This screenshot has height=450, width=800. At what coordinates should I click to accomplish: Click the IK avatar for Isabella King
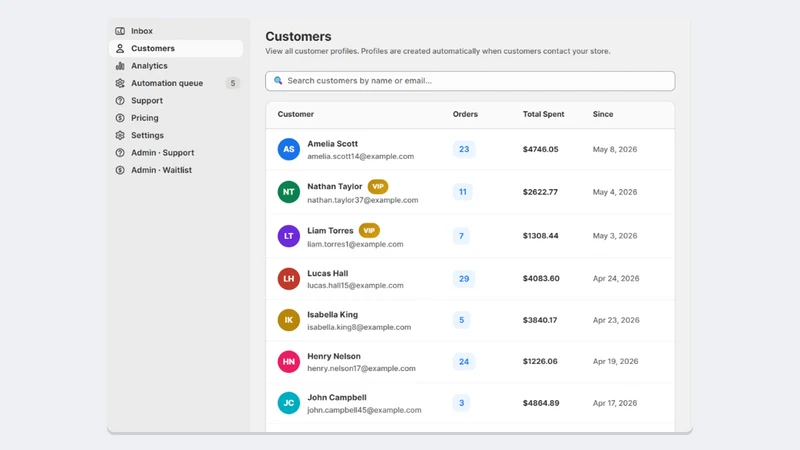point(289,320)
